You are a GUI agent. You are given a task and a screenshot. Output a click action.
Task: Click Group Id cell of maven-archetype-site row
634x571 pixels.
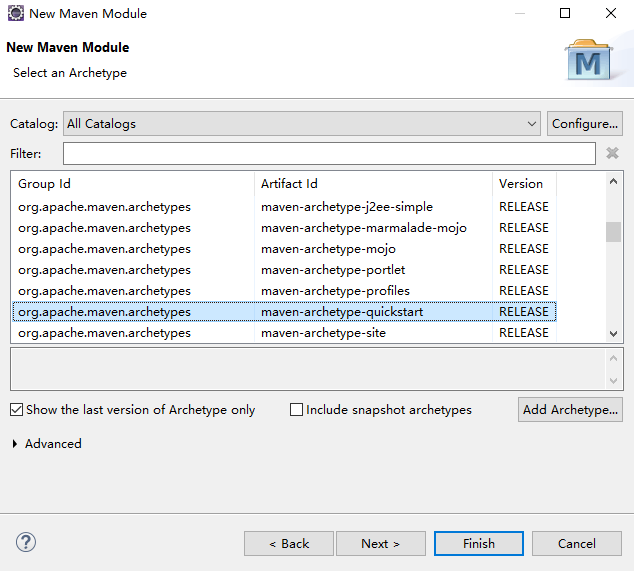pyautogui.click(x=104, y=333)
